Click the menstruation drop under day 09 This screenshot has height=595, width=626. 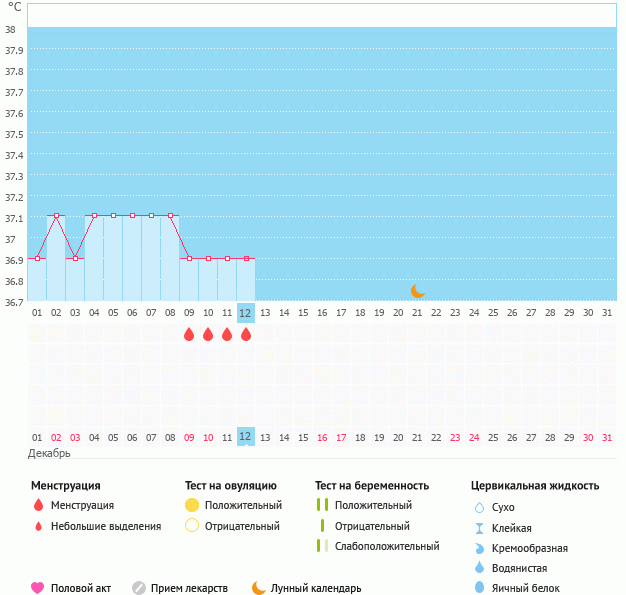189,335
